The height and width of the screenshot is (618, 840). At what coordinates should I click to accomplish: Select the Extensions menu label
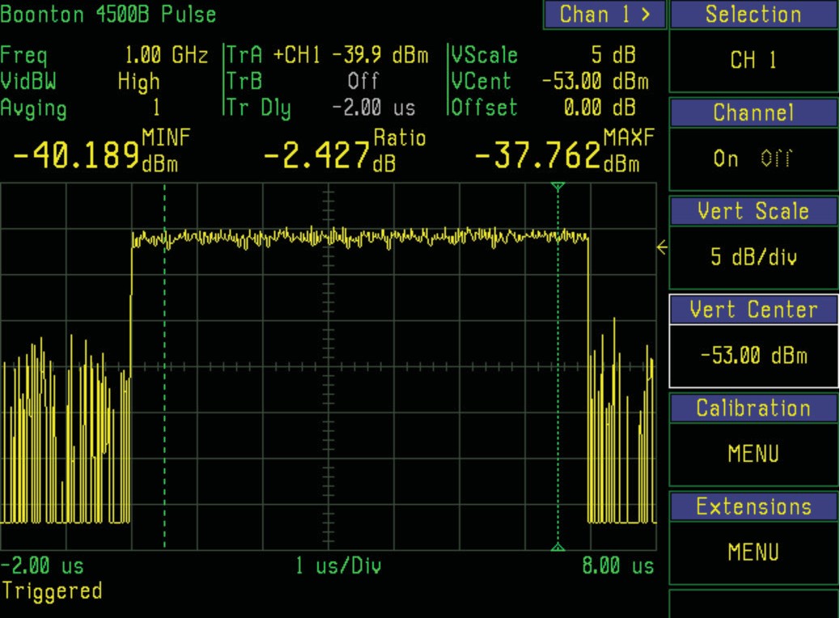point(753,506)
